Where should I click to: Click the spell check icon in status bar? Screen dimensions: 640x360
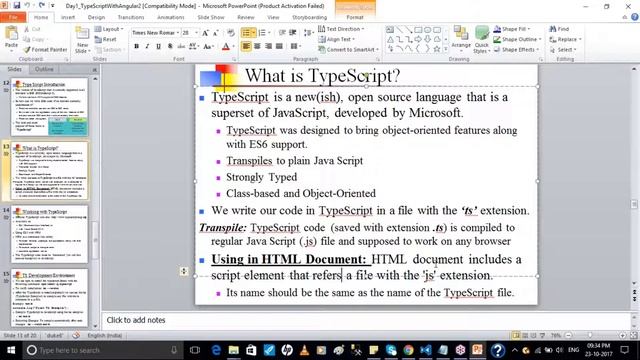pos(76,336)
